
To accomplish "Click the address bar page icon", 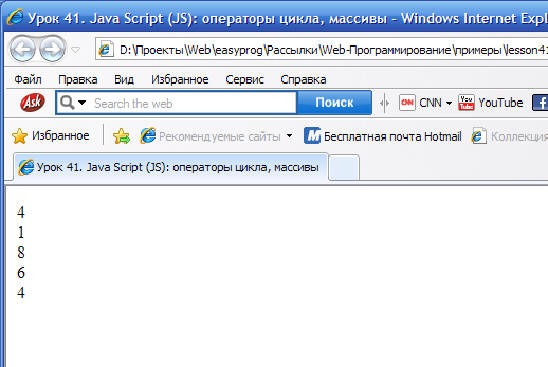I will pyautogui.click(x=106, y=49).
